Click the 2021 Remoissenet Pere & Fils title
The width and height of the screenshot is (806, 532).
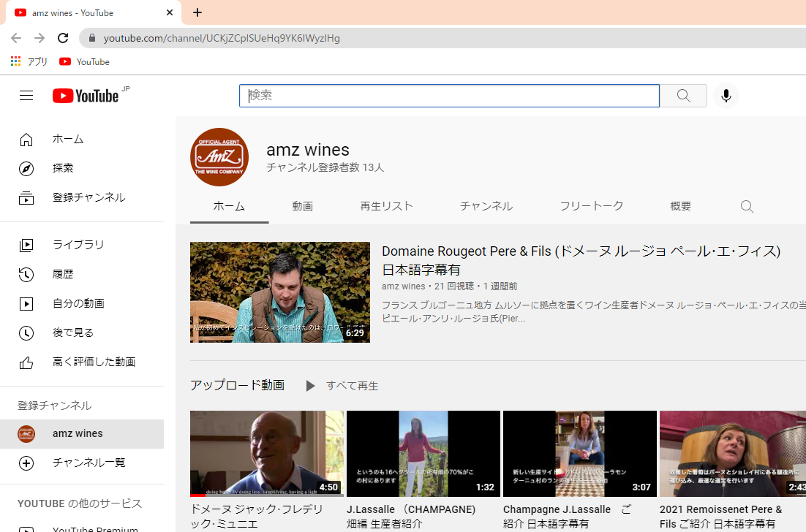point(721,517)
